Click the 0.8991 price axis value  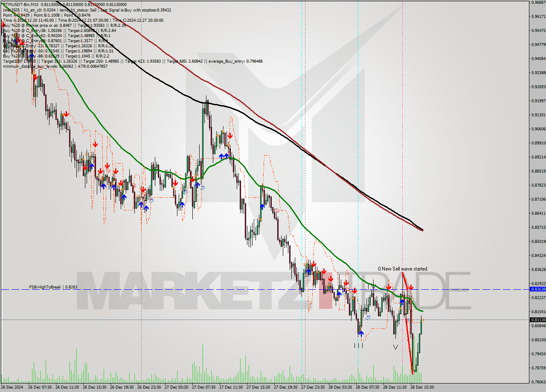pyautogui.click(x=538, y=143)
